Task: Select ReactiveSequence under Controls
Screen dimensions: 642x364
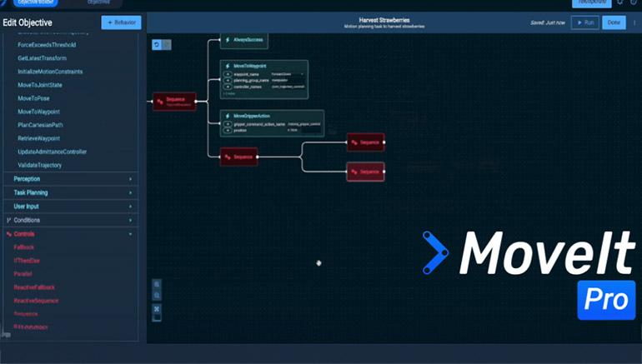Action: pyautogui.click(x=36, y=301)
